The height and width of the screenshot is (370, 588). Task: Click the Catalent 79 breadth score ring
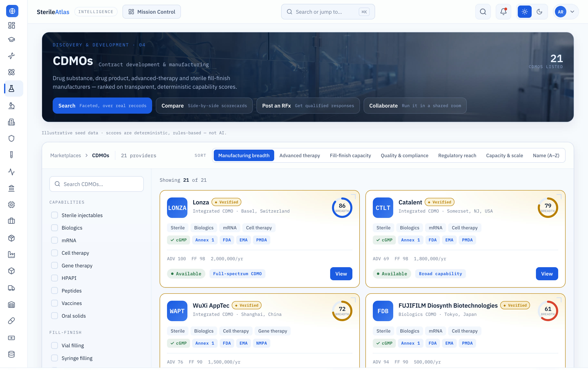(x=548, y=208)
